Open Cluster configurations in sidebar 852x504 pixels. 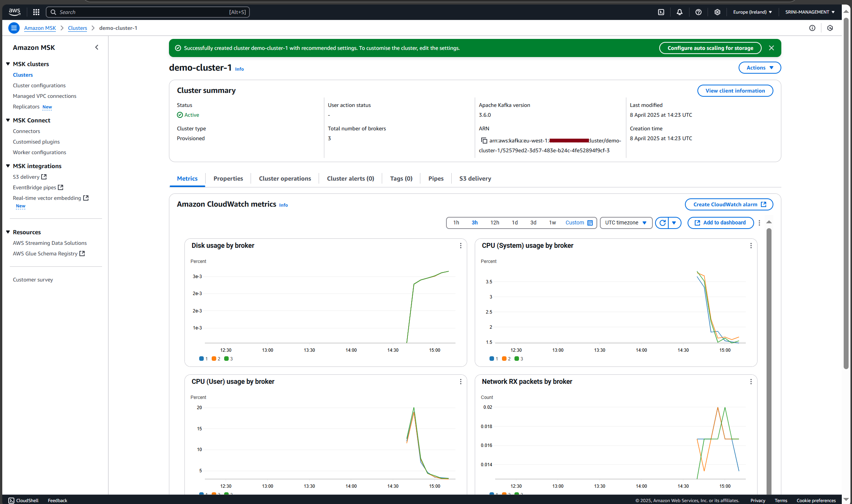(39, 85)
